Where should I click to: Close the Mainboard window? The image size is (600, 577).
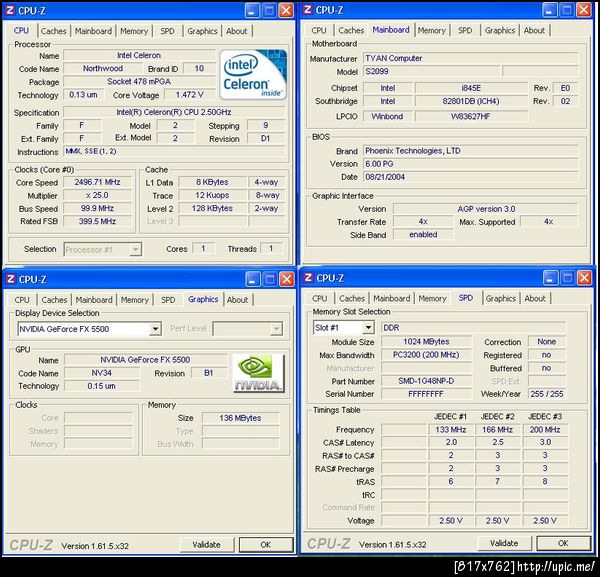(x=584, y=10)
